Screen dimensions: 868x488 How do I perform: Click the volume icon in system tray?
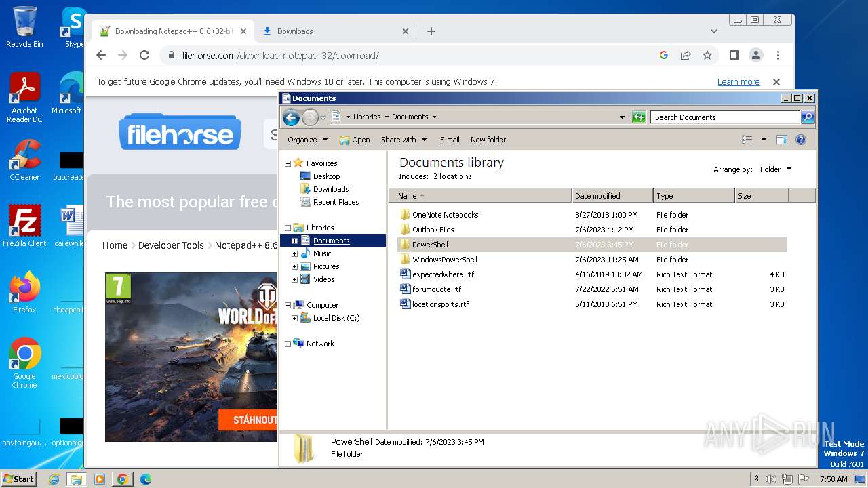click(771, 479)
